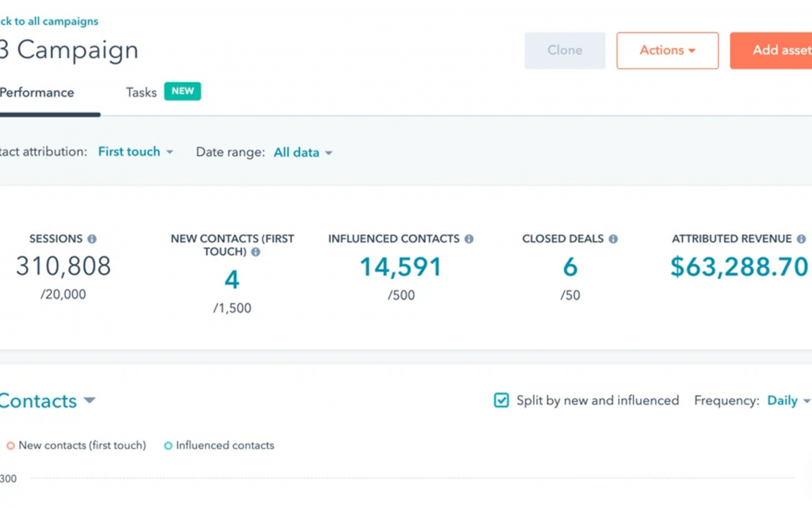The width and height of the screenshot is (812, 508).
Task: Click the Influenced Contacts info icon
Action: (x=468, y=239)
